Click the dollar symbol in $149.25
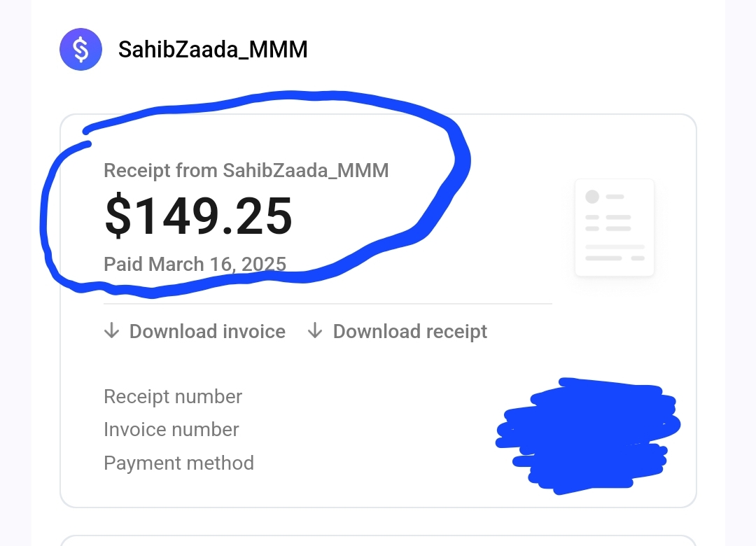 [118, 216]
